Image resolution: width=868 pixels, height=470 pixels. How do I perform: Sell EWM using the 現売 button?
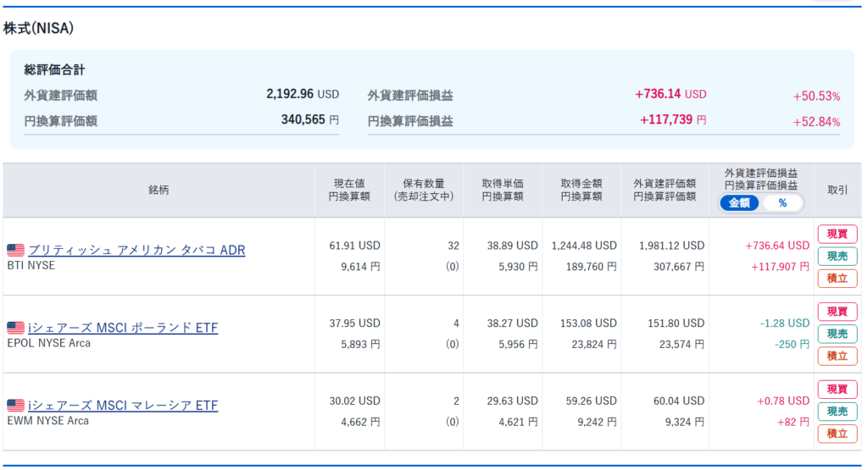837,412
